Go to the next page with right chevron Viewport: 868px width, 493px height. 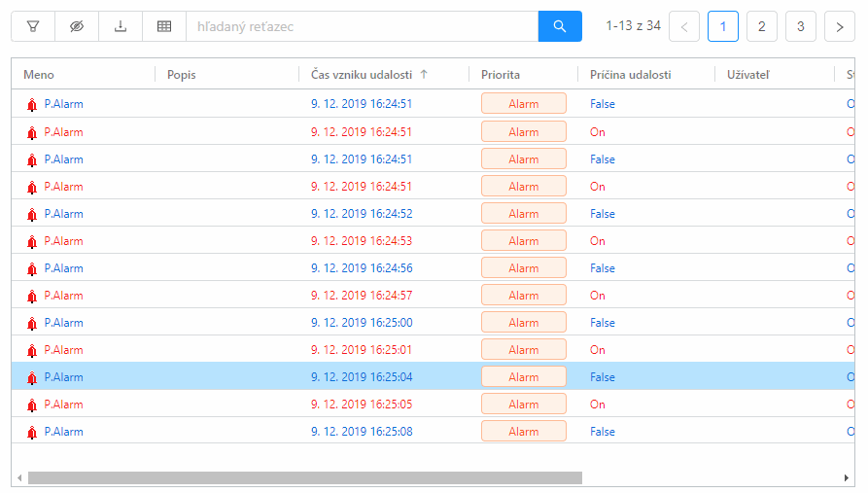839,26
